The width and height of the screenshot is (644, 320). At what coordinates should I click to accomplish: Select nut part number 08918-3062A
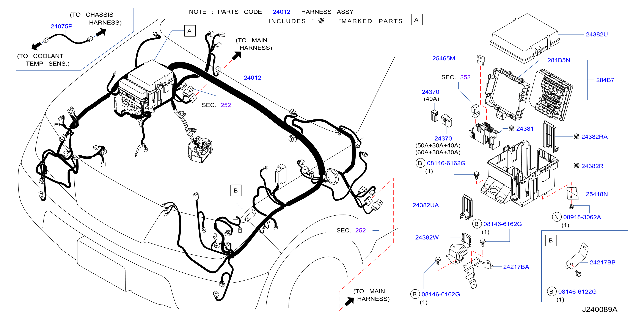[582, 217]
